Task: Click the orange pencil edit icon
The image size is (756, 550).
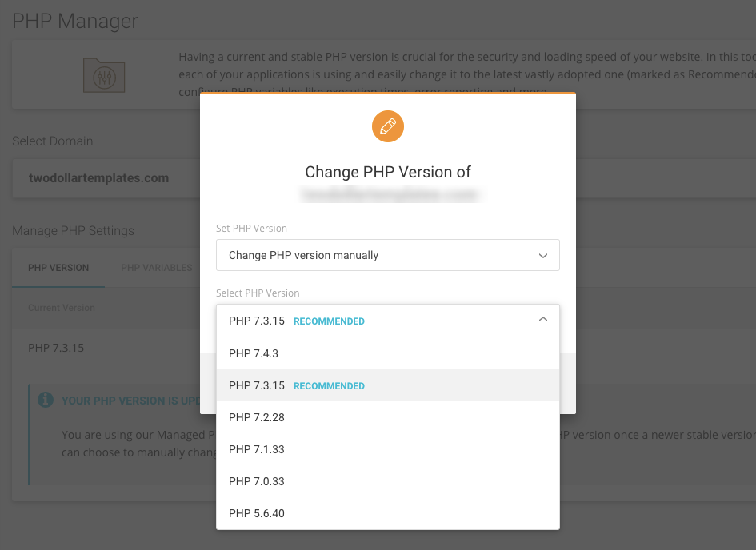Action: coord(387,126)
